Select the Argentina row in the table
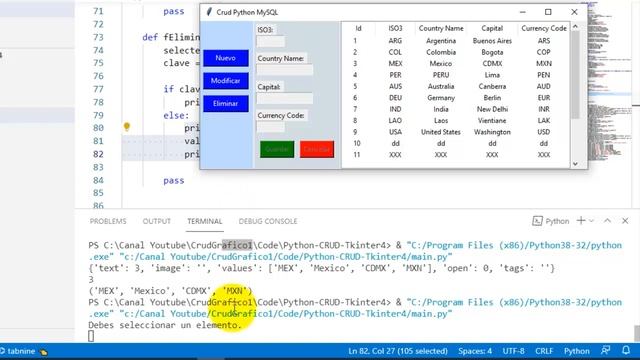This screenshot has width=640, height=360. tap(456, 41)
